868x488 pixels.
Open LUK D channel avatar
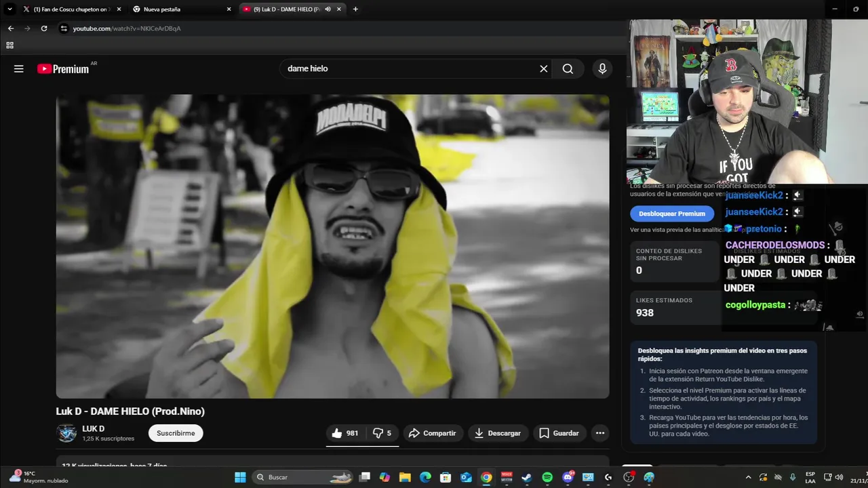(66, 433)
